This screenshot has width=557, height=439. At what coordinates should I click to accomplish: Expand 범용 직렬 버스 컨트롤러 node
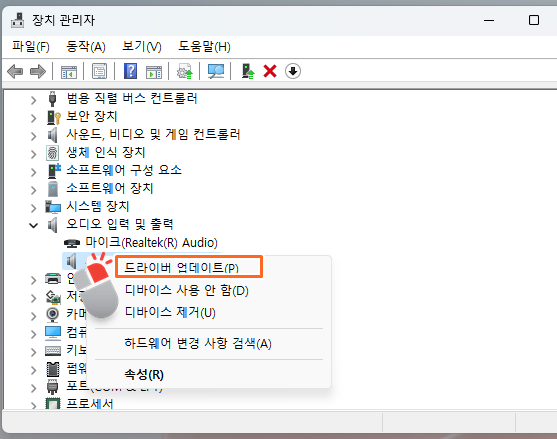click(x=33, y=101)
